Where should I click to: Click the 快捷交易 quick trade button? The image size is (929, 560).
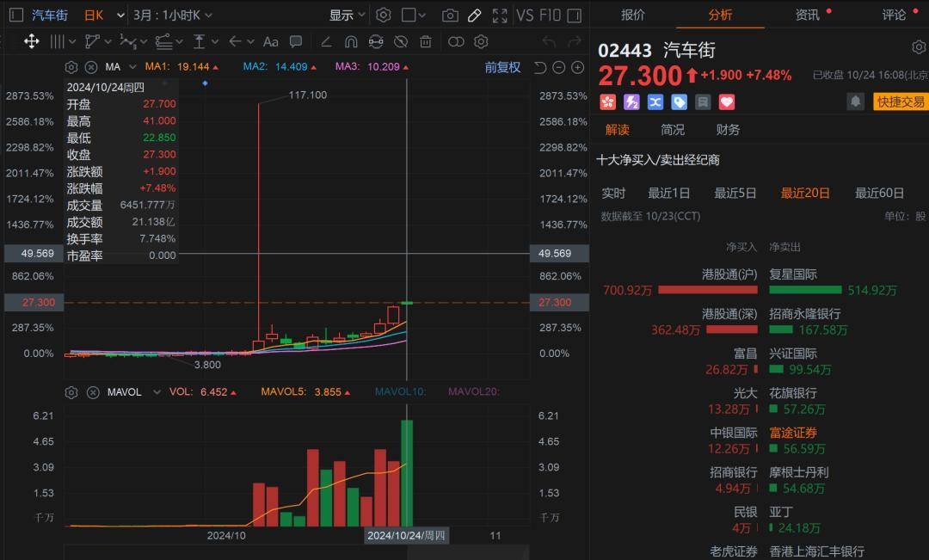[901, 102]
